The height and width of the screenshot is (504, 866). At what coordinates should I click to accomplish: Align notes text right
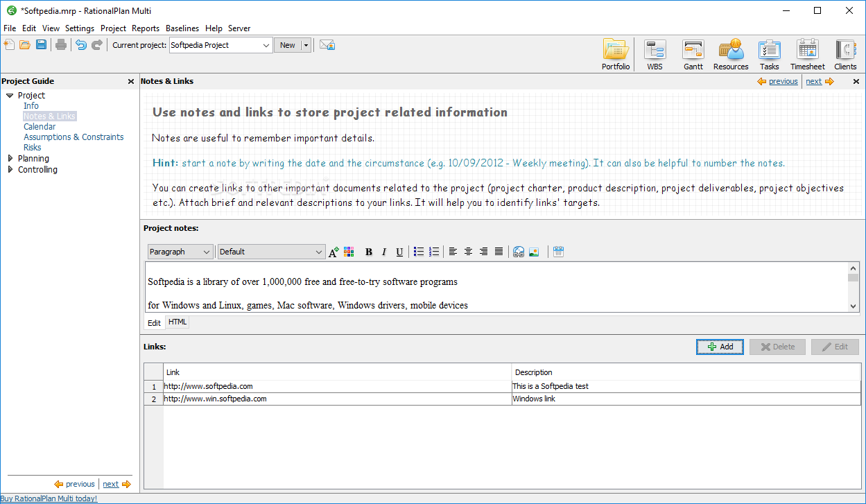(483, 252)
